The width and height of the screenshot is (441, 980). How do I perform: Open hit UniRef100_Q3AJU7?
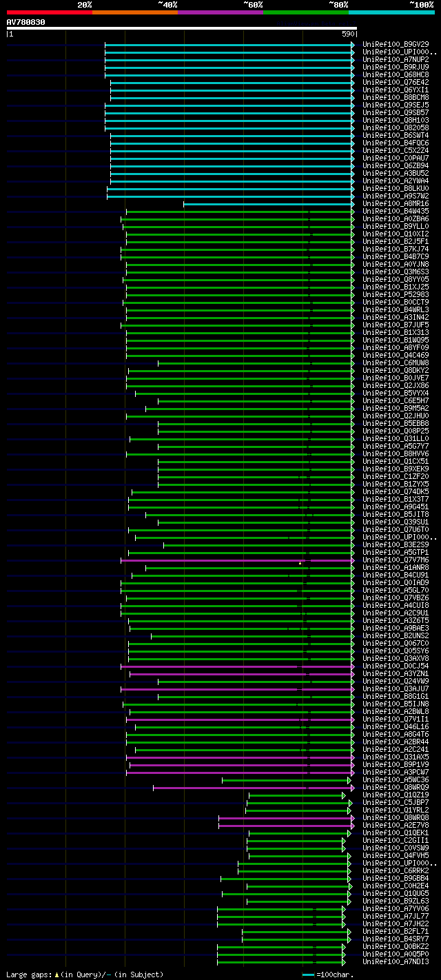click(396, 688)
